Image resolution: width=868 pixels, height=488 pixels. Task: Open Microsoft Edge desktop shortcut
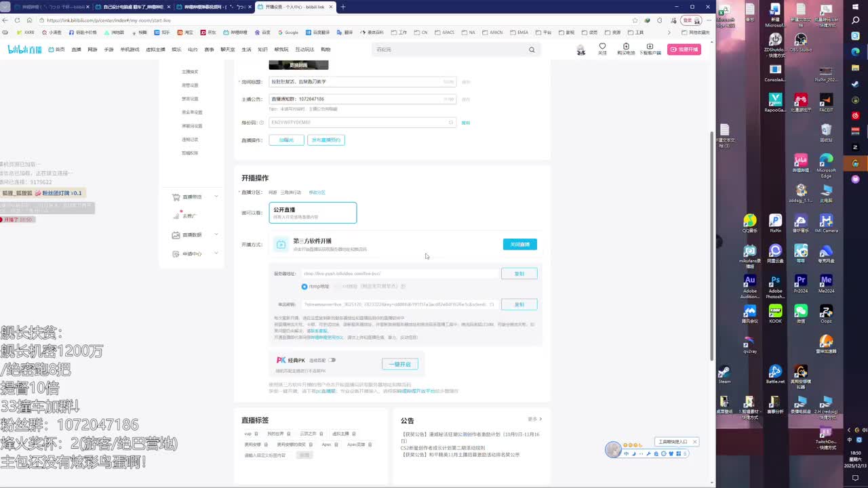826,165
